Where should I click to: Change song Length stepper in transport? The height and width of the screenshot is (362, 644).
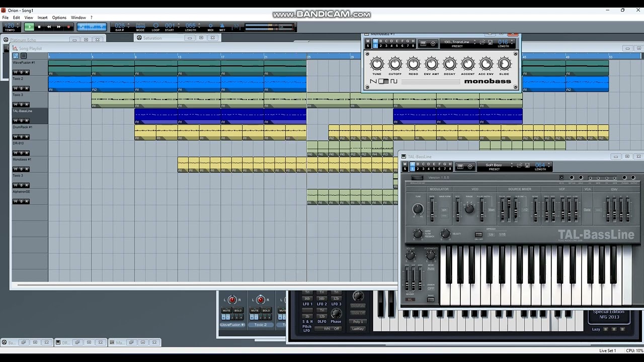199,25
